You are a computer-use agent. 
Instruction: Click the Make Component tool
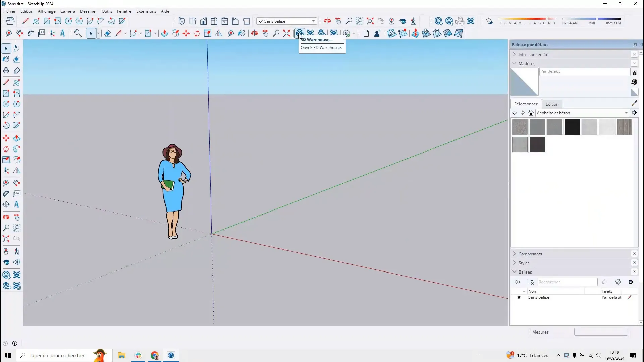6,70
